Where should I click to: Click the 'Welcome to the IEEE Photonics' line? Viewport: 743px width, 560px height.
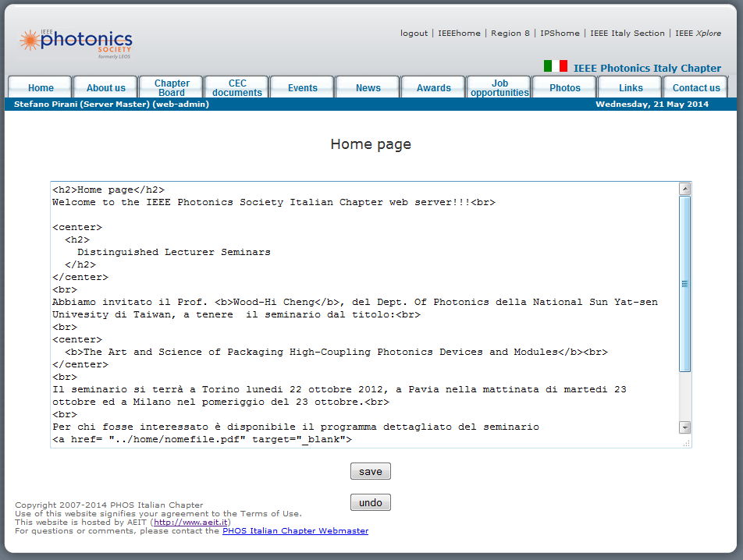pyautogui.click(x=274, y=202)
